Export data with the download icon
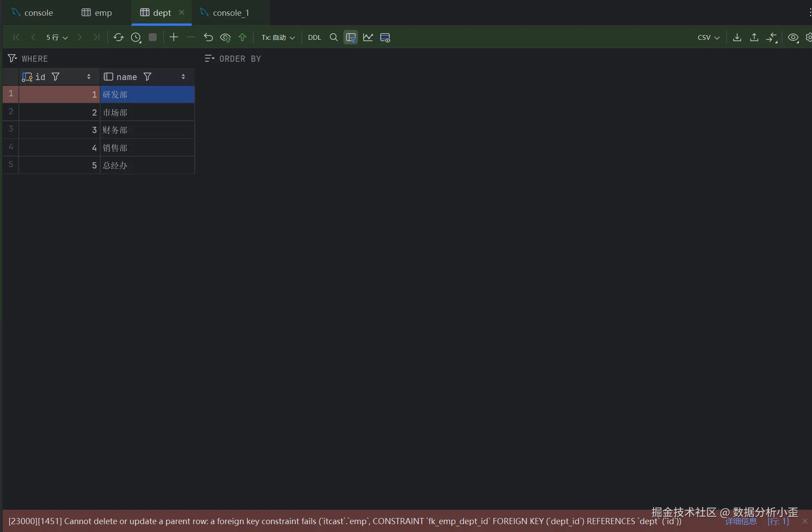This screenshot has height=532, width=812. tap(737, 38)
